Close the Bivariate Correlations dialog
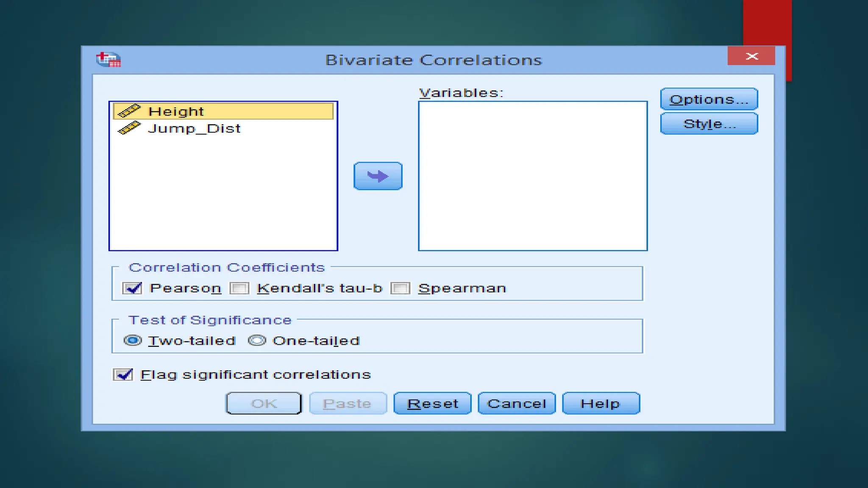This screenshot has width=868, height=488. click(751, 56)
